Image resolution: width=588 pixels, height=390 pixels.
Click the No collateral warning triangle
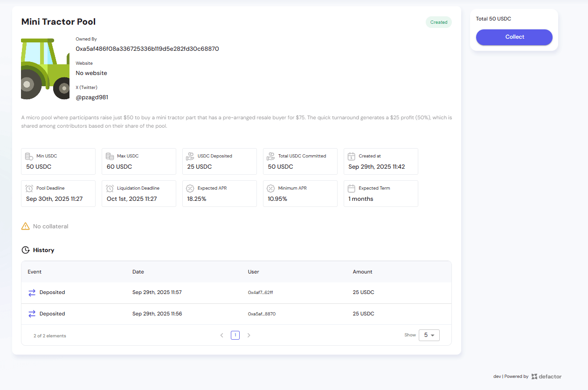26,226
